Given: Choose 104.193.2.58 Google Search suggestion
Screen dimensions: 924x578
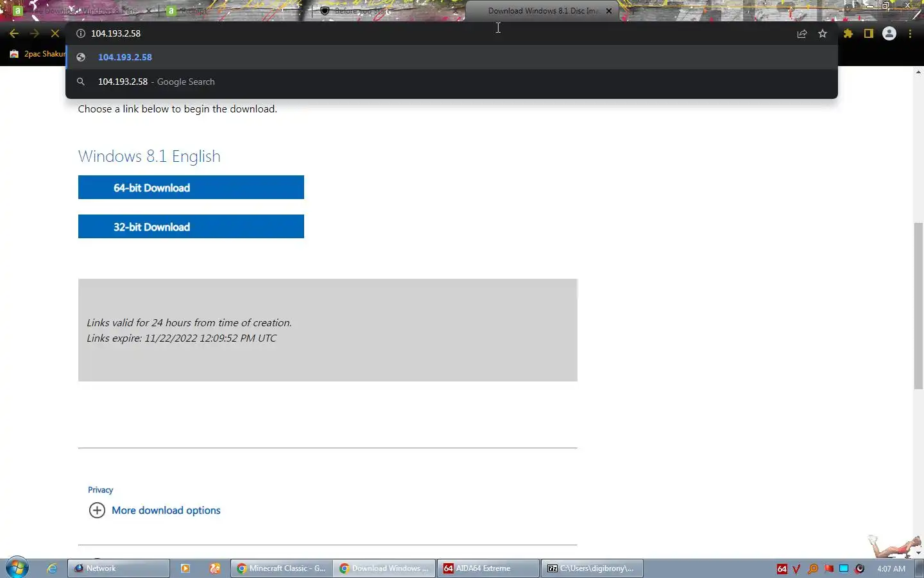Looking at the screenshot, I should pyautogui.click(x=452, y=82).
